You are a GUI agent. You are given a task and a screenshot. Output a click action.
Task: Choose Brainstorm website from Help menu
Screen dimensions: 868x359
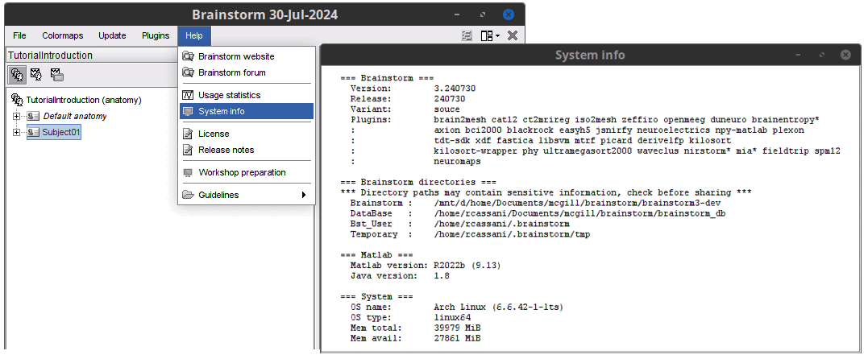click(236, 56)
